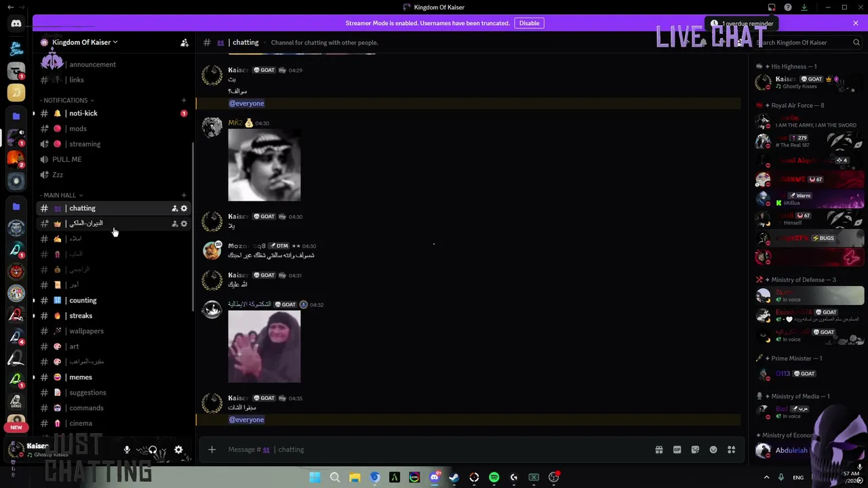This screenshot has height=488, width=868.
Task: Open the wallpapers channel
Action: pos(113,331)
